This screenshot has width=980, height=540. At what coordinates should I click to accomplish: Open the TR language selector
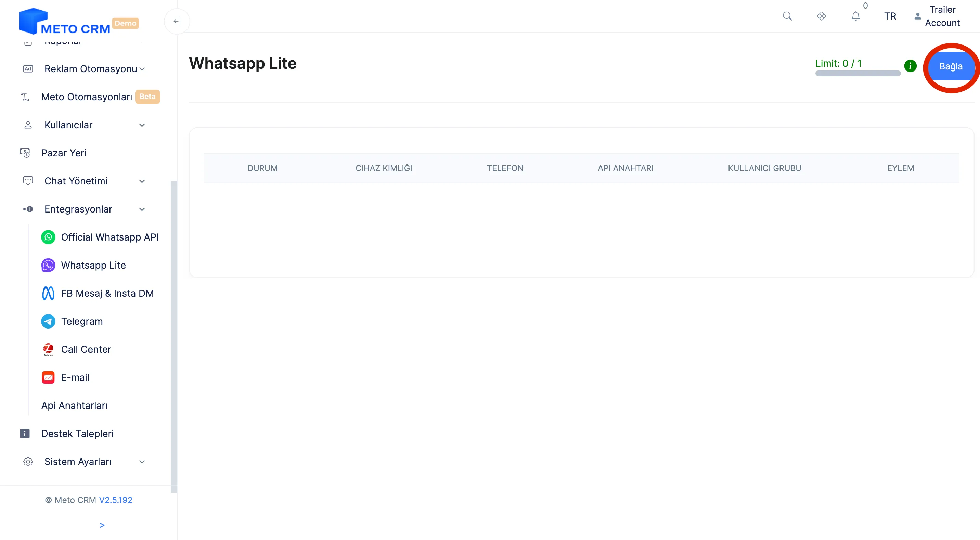click(890, 16)
